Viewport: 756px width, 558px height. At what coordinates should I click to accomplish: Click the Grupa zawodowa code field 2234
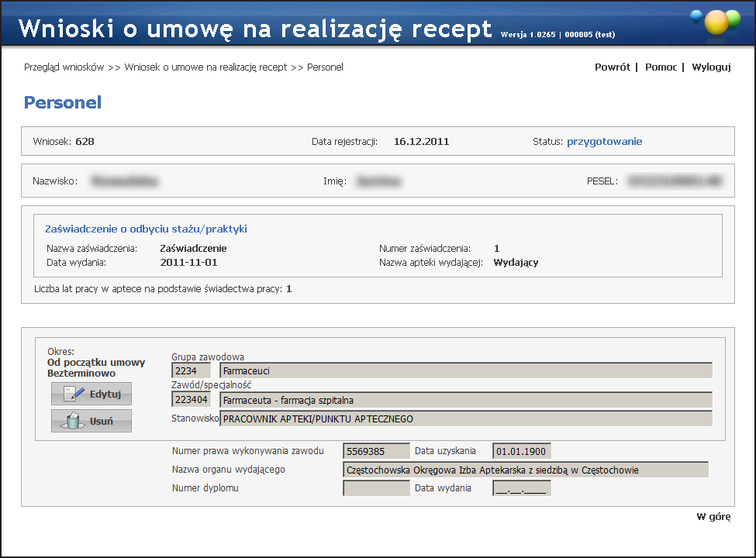(191, 370)
